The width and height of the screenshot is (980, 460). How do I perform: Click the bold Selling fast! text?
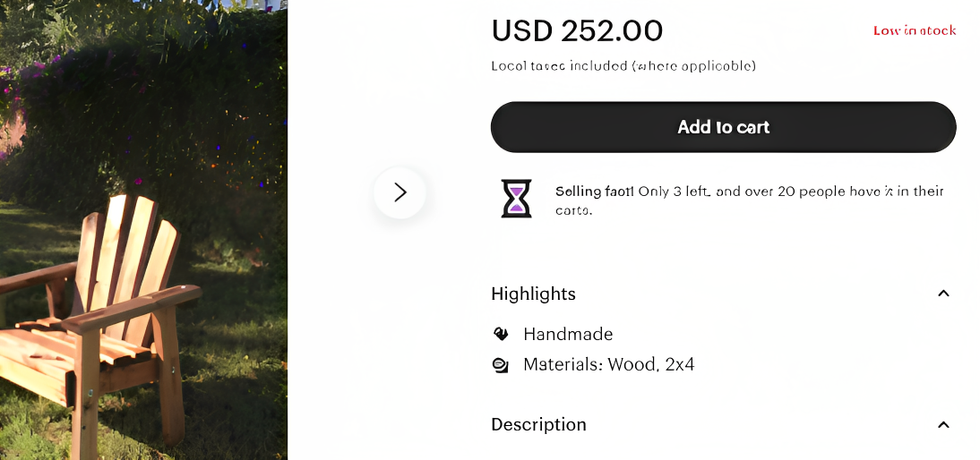[595, 192]
